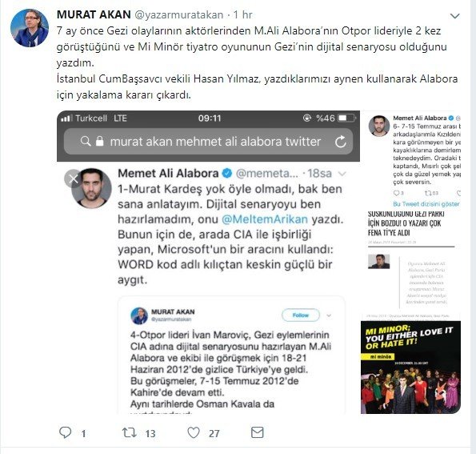
Task: Click the search field reading murat akan mehmet ali
Action: [x=208, y=141]
